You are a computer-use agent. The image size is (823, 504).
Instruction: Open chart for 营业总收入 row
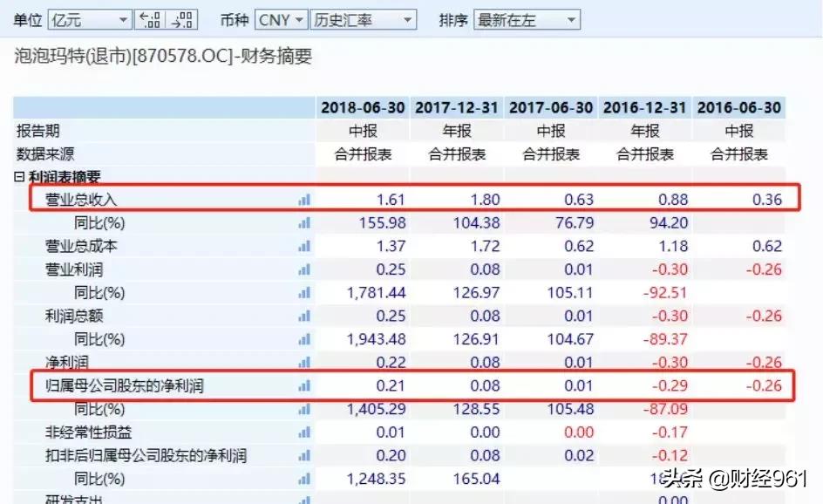tap(303, 198)
